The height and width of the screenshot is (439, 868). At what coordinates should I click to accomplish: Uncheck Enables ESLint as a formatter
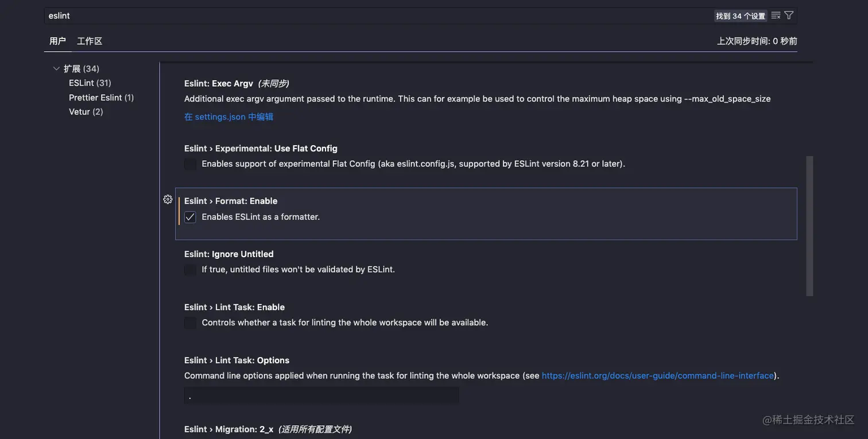pyautogui.click(x=190, y=216)
